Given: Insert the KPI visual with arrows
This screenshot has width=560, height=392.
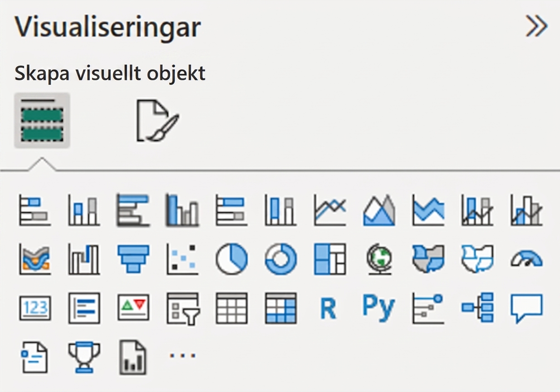Looking at the screenshot, I should pyautogui.click(x=133, y=308).
